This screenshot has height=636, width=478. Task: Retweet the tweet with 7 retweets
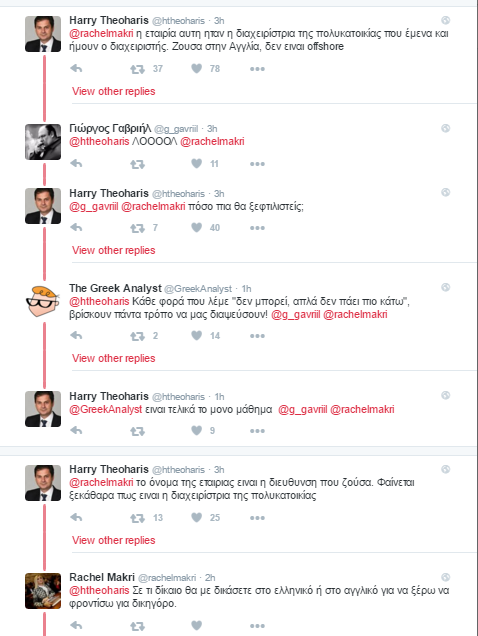tap(138, 228)
